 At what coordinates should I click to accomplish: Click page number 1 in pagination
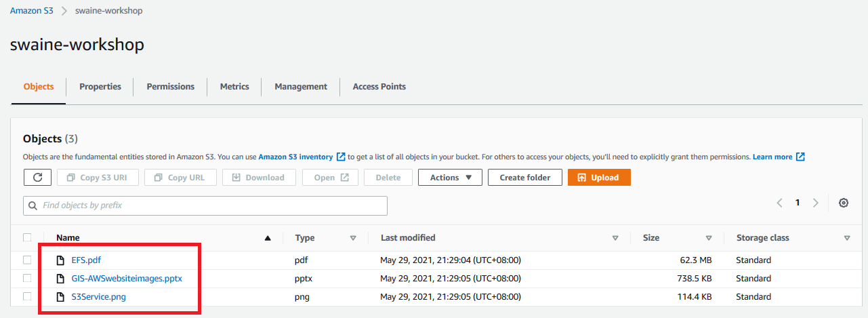[x=798, y=203]
